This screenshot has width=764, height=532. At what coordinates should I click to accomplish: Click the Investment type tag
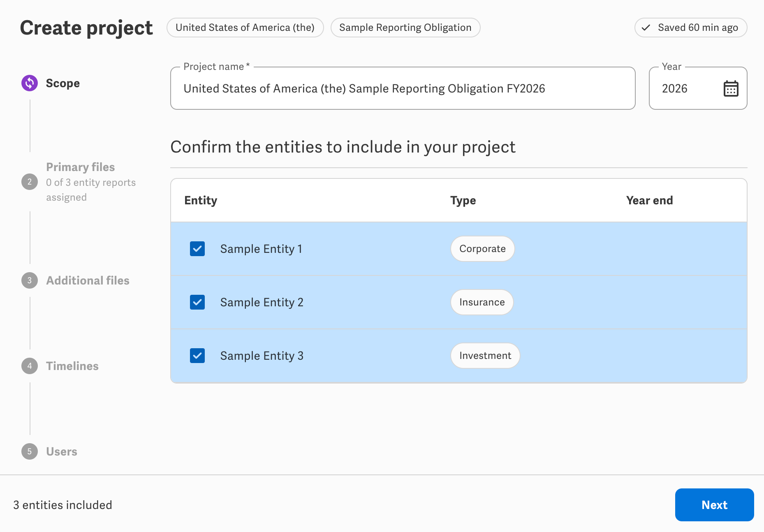[485, 356]
